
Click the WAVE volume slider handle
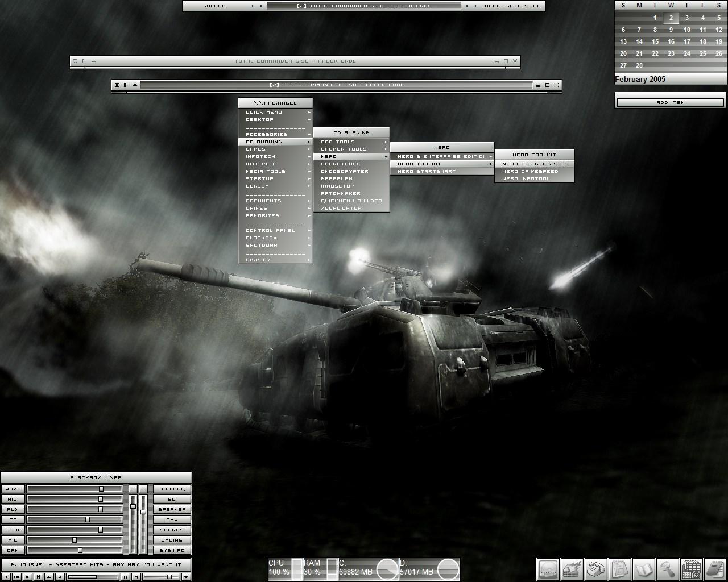click(x=101, y=489)
